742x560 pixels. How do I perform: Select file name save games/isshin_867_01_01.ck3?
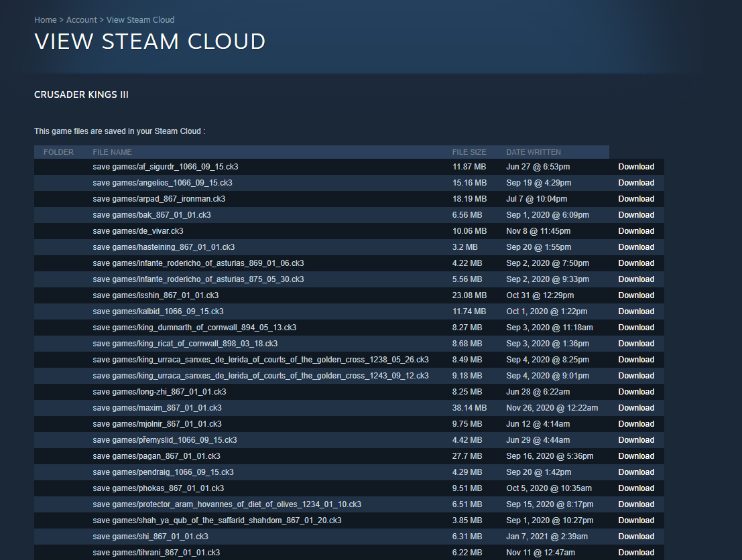(x=156, y=295)
